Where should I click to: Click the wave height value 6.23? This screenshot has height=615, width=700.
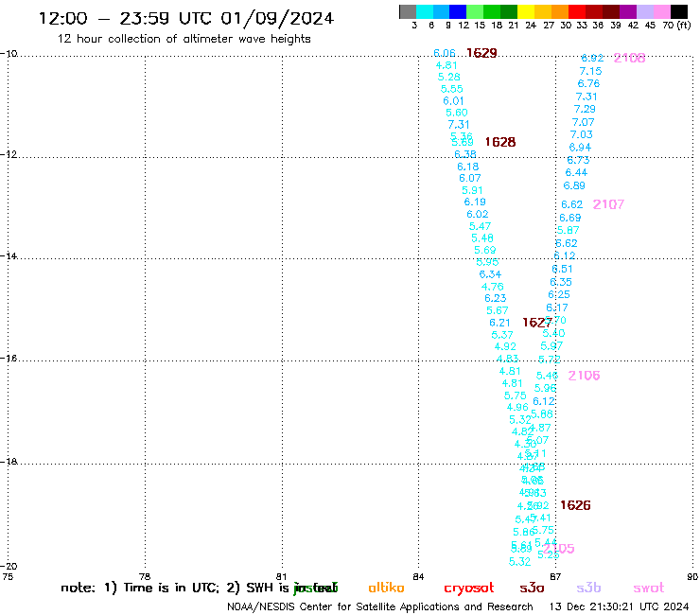(x=495, y=298)
